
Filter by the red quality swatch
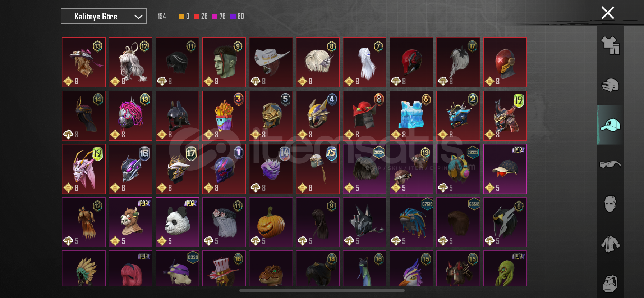pyautogui.click(x=196, y=16)
